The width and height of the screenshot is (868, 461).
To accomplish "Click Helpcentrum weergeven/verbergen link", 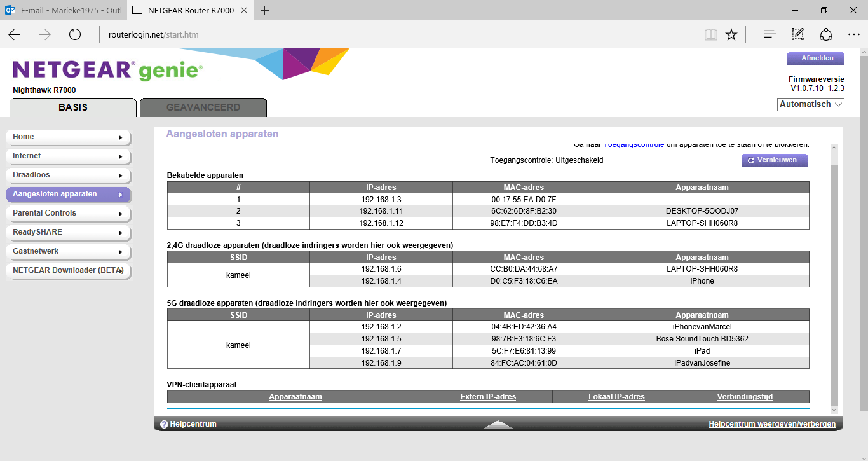I will (x=772, y=424).
